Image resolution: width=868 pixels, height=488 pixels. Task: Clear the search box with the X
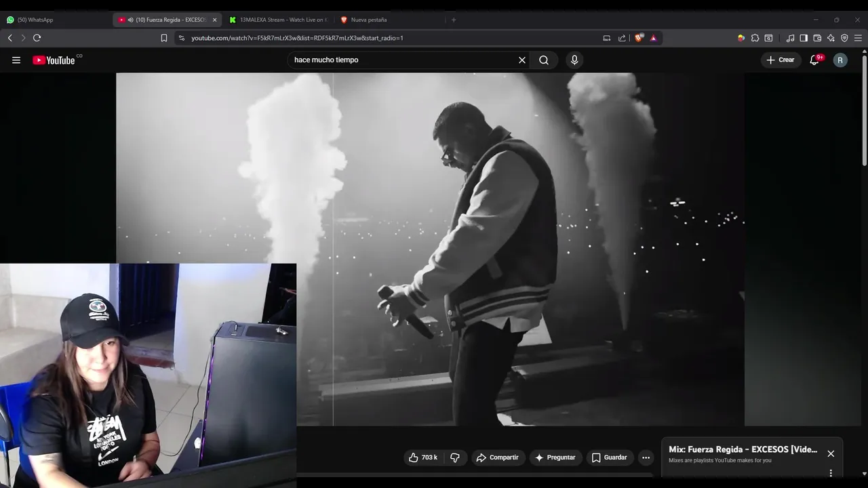(x=522, y=60)
